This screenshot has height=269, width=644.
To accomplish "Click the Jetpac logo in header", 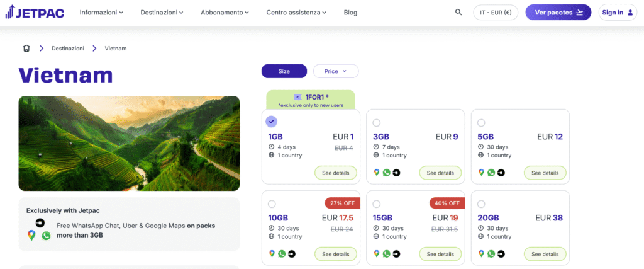I will coord(35,12).
